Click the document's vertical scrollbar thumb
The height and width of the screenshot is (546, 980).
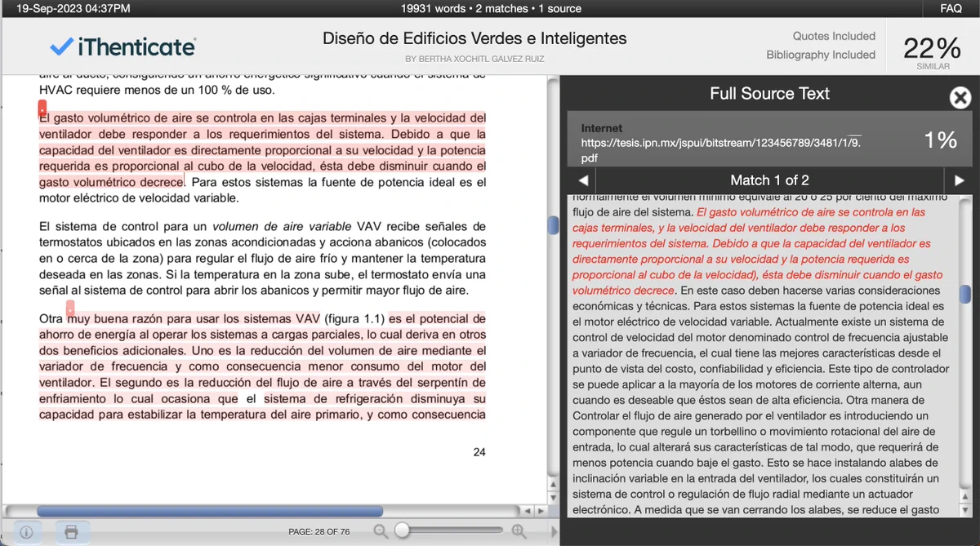coord(553,224)
